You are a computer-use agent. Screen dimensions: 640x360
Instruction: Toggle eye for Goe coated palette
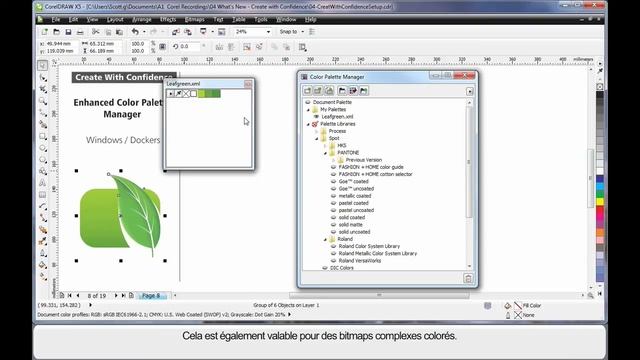point(333,182)
